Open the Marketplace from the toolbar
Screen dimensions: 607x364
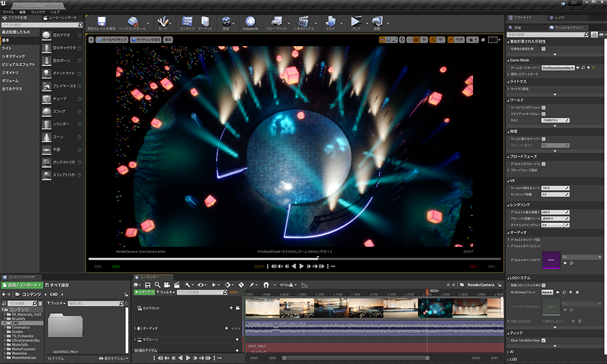coord(205,22)
